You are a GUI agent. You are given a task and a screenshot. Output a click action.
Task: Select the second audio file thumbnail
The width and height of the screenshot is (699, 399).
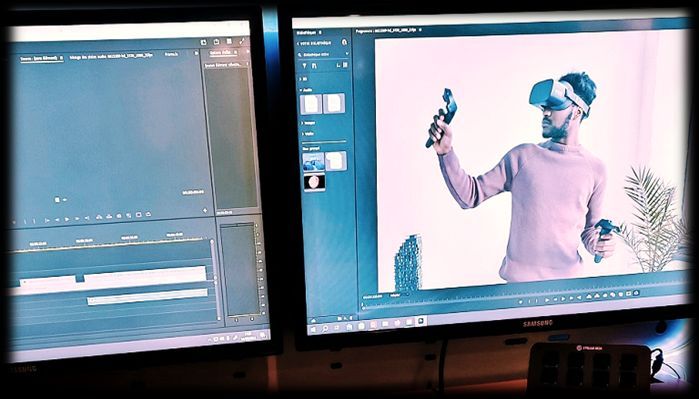click(334, 103)
